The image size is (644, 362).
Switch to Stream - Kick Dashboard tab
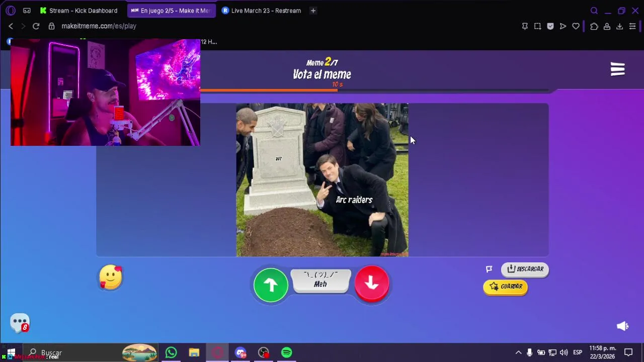pos(78,11)
